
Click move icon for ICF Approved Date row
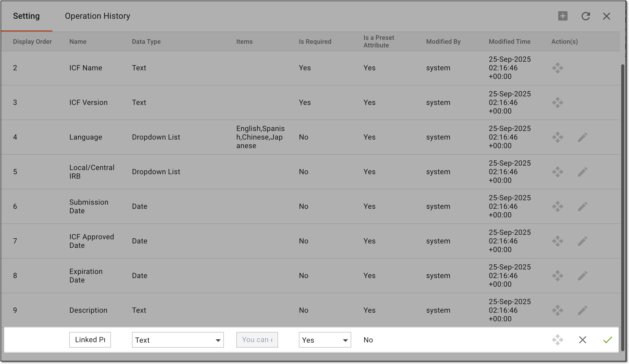(557, 241)
